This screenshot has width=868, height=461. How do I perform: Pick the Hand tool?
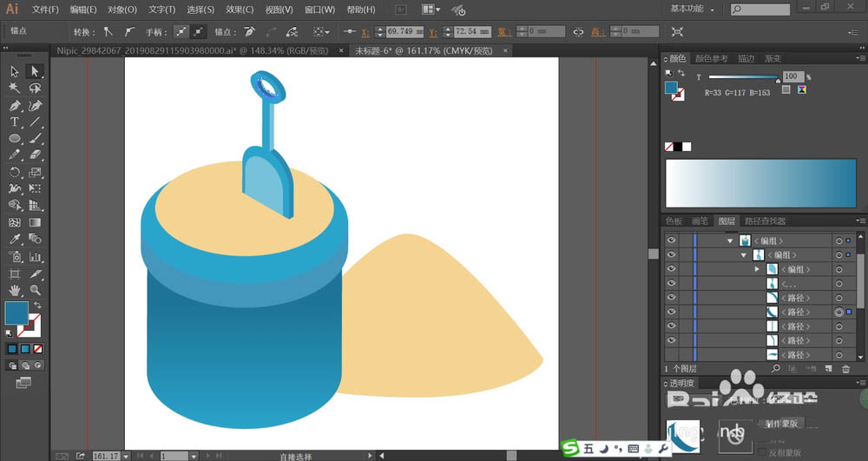pyautogui.click(x=15, y=290)
